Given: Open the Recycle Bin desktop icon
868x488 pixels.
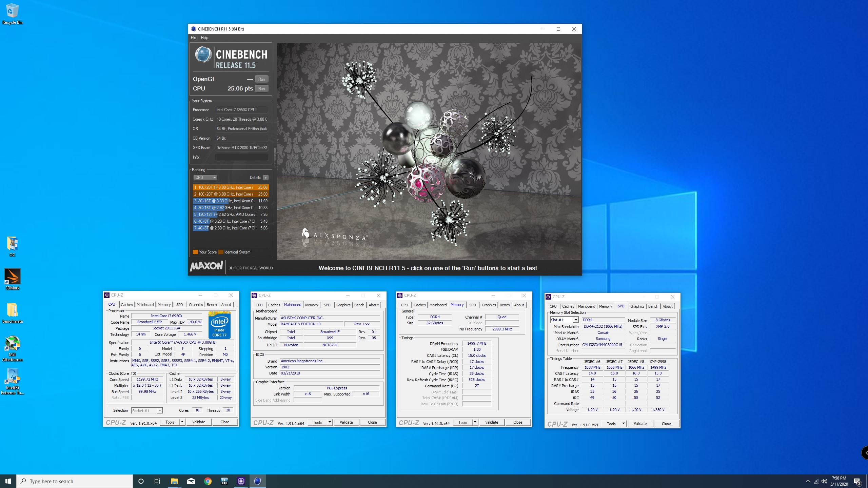Looking at the screenshot, I should [12, 14].
